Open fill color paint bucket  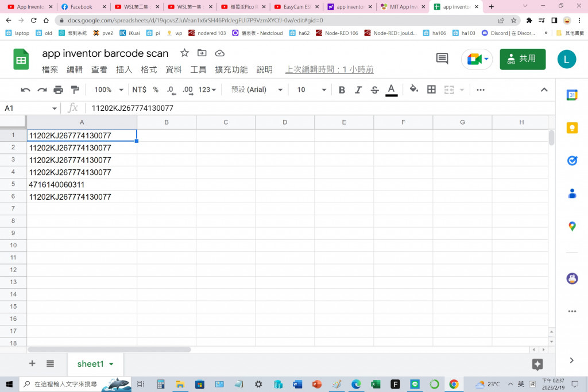(x=413, y=89)
